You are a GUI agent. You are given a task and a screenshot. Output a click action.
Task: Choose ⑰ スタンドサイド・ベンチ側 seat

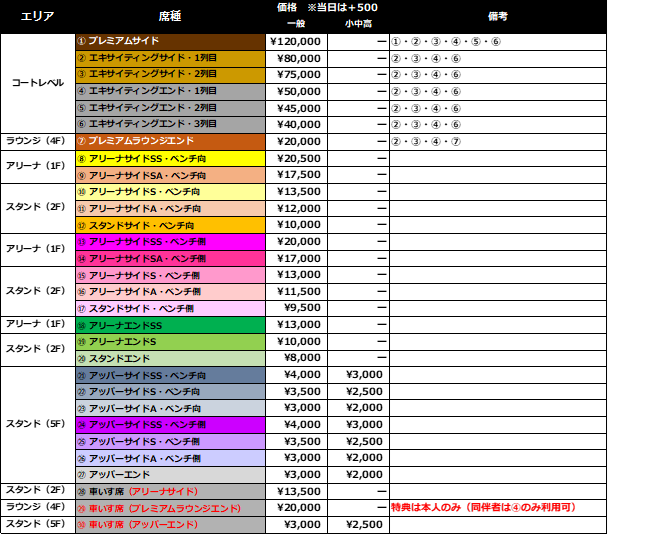(x=170, y=309)
